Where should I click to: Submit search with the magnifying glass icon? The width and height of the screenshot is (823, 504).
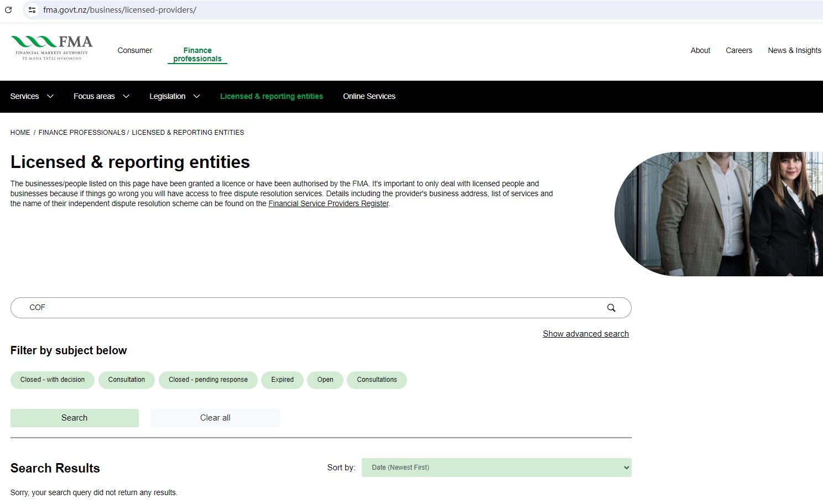(x=611, y=308)
